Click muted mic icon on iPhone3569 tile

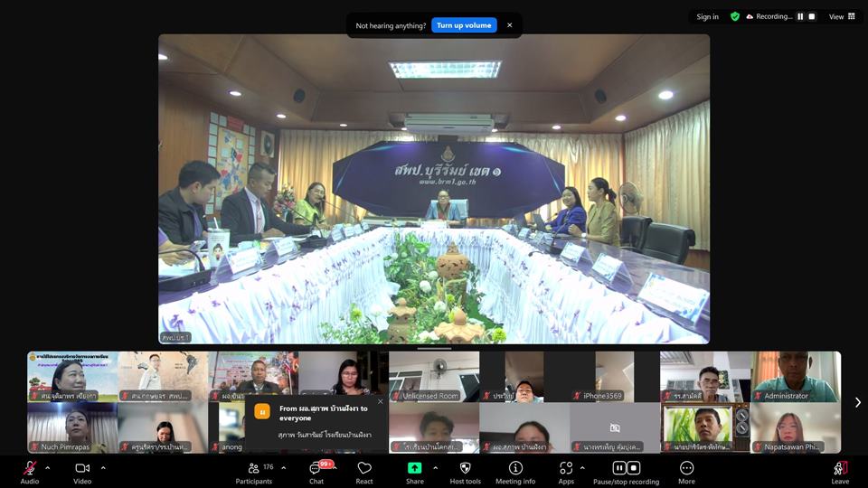coord(578,396)
